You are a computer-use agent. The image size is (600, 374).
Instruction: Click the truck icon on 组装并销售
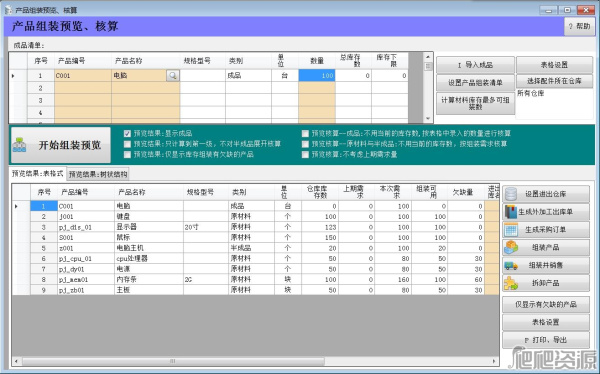coord(511,265)
